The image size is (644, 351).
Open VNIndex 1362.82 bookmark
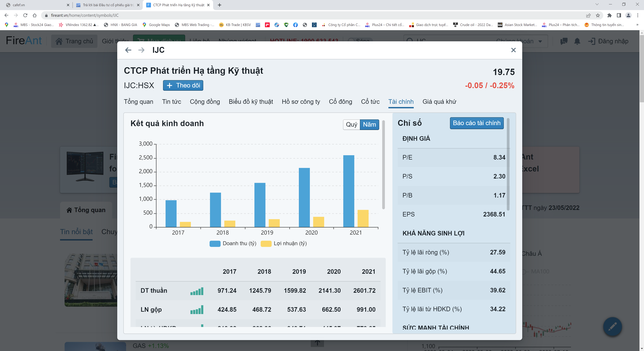[x=79, y=25]
